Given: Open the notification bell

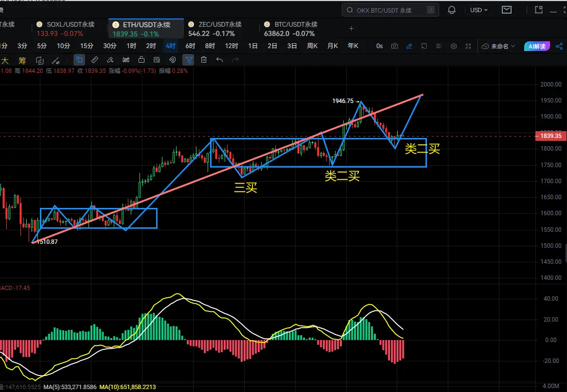Looking at the screenshot, I should (452, 10).
